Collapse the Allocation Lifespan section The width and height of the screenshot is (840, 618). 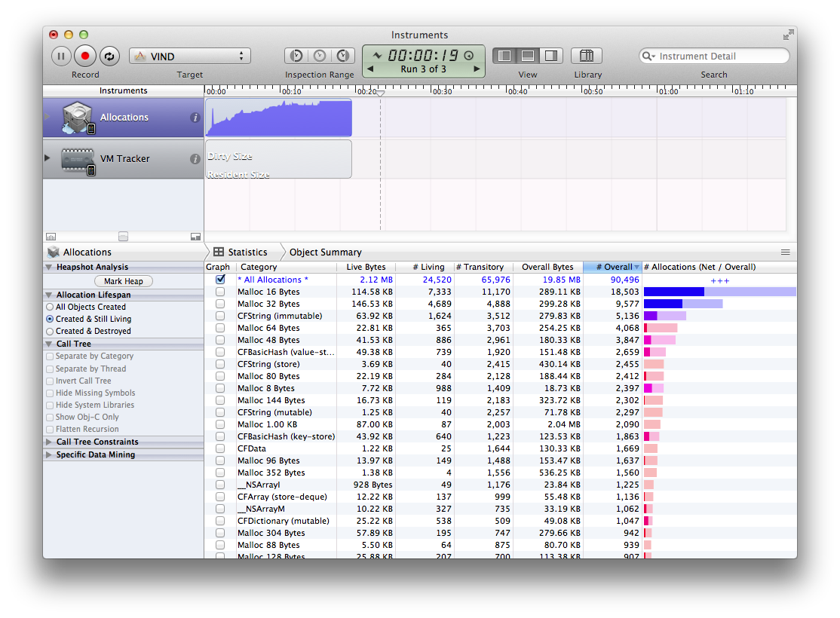pos(49,295)
